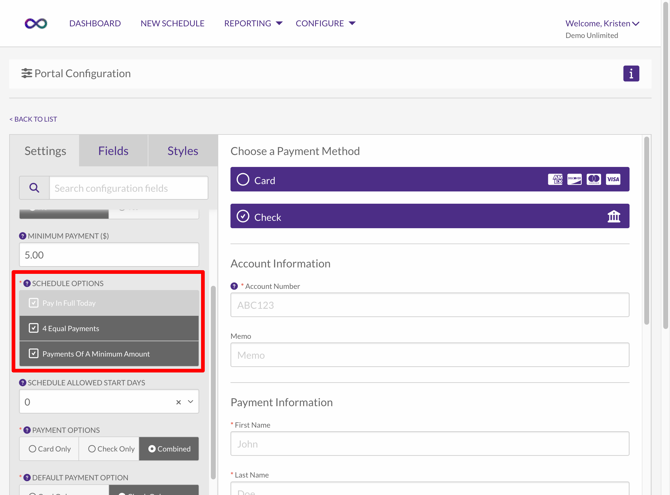Click the infinity logo icon
This screenshot has height=495, width=670.
(36, 24)
